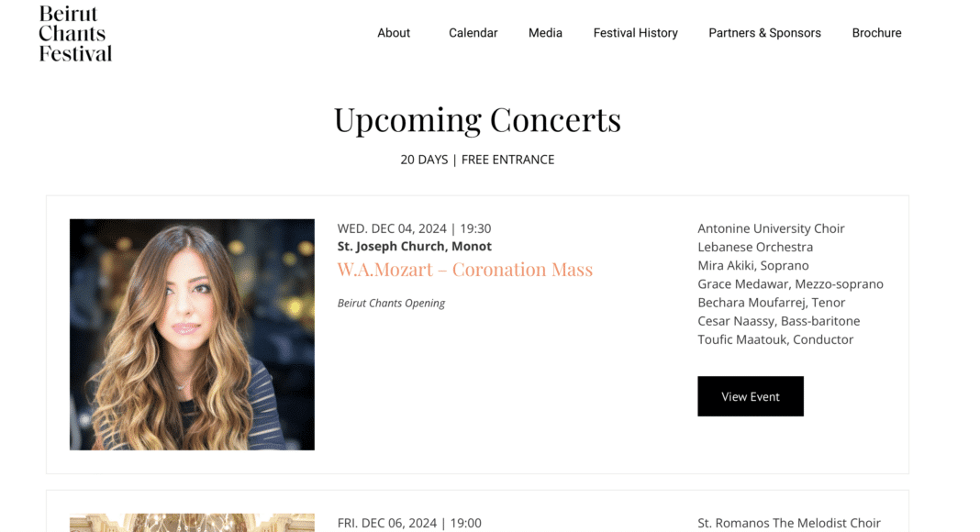Viewport: 980px width, 532px height.
Task: Click St. Romanos The Melodist Choir text
Action: click(790, 523)
